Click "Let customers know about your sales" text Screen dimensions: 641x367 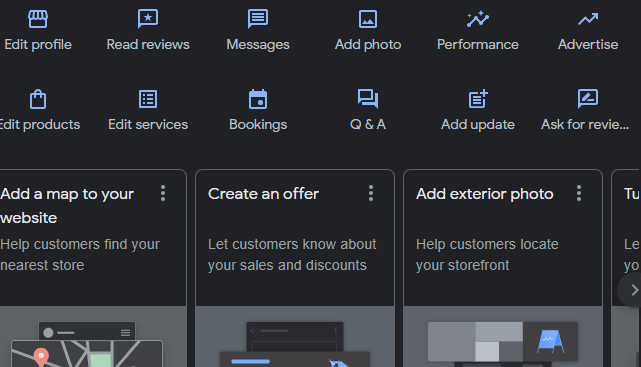click(292, 255)
